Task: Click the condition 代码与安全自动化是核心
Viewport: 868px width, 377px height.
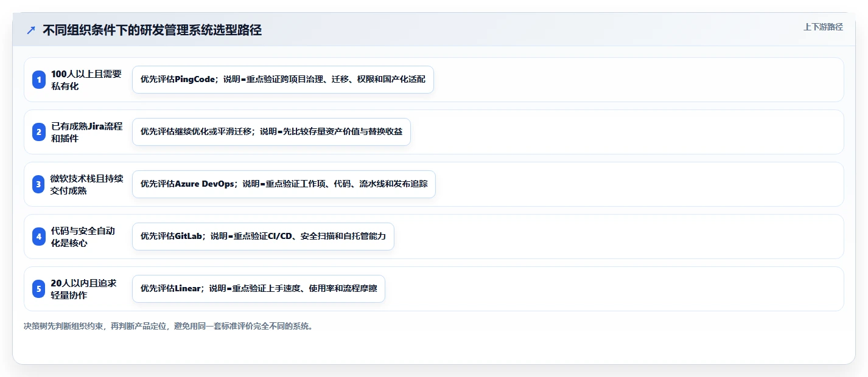Action: tap(83, 237)
